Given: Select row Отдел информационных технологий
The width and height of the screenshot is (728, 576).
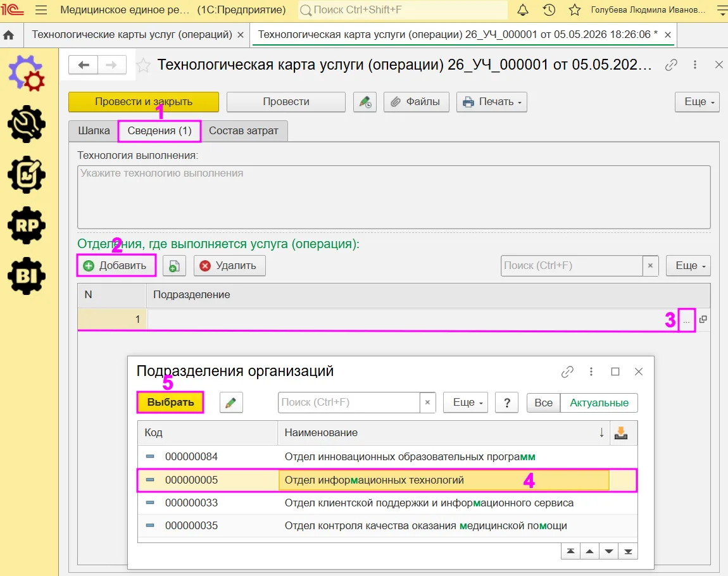Looking at the screenshot, I should click(387, 480).
